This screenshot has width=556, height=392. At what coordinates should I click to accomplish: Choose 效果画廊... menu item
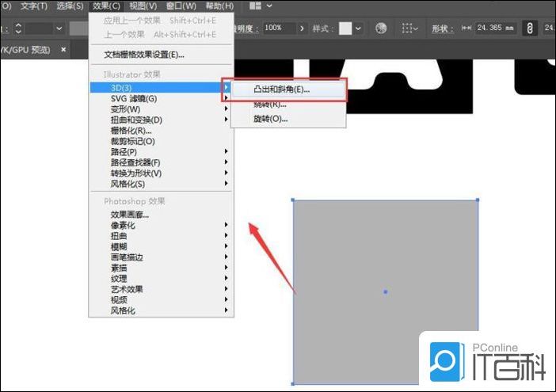click(161, 215)
